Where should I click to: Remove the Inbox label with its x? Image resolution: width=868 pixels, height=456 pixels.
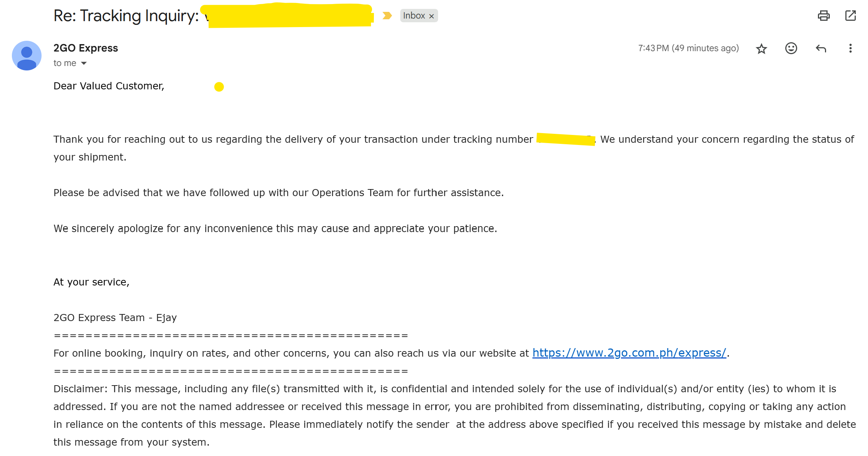click(431, 16)
